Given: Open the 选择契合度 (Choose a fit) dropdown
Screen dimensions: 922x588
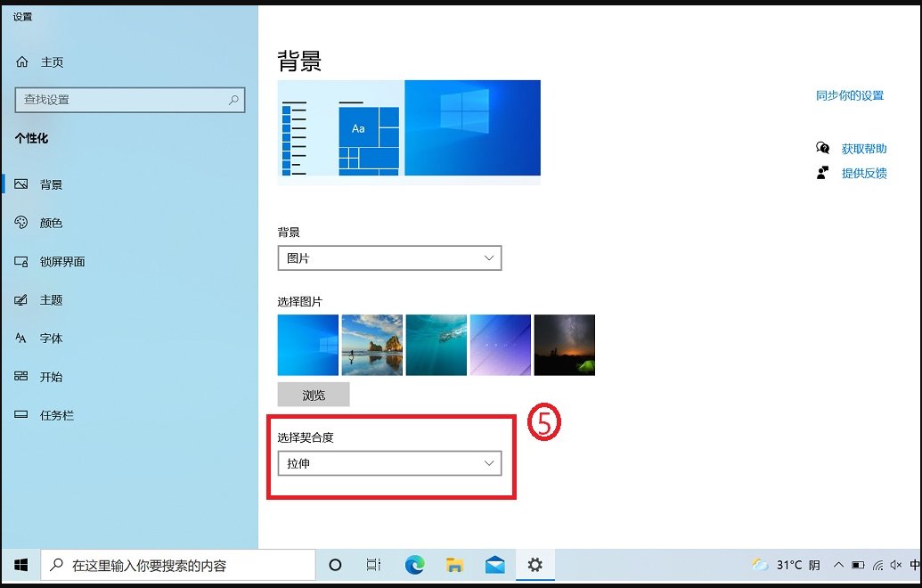Looking at the screenshot, I should click(389, 463).
